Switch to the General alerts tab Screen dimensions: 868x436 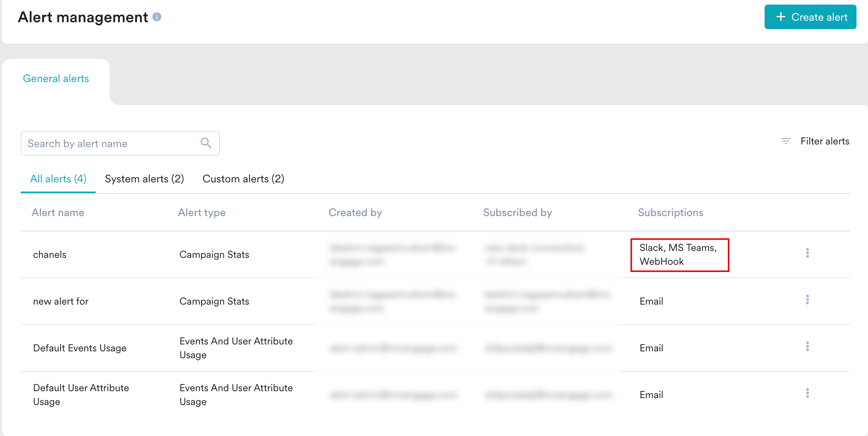coord(56,79)
